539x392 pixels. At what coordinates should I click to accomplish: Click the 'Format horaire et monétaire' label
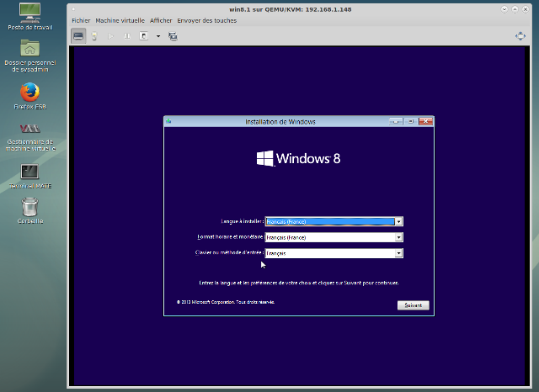point(230,237)
